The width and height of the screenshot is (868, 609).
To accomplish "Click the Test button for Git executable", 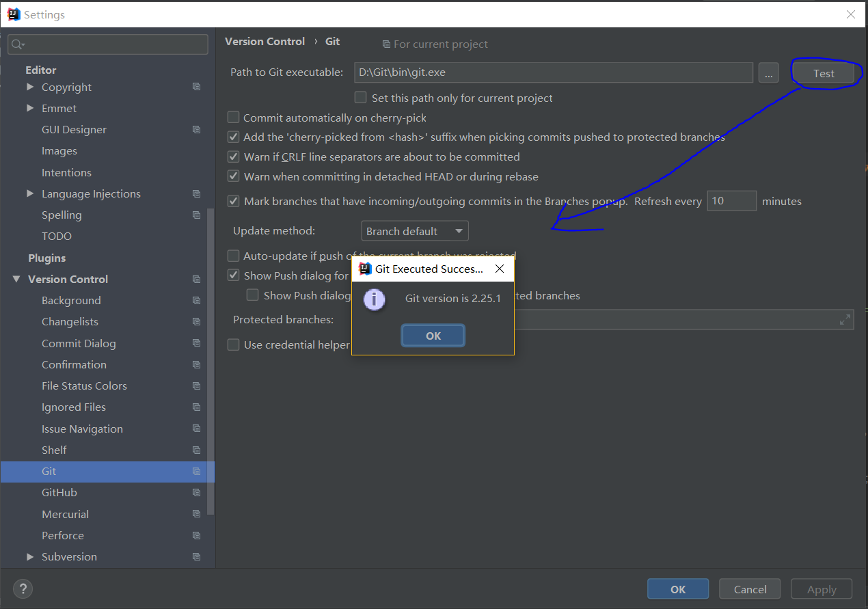I will (x=824, y=73).
